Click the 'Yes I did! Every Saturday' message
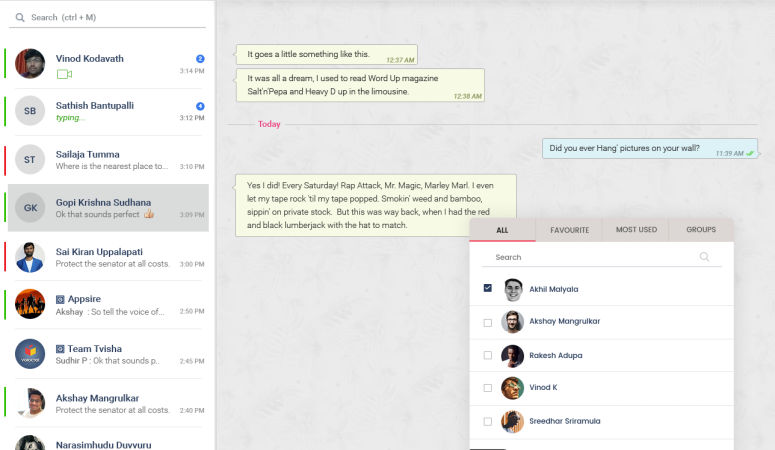Screen dimensions: 775x450 pyautogui.click(x=376, y=205)
